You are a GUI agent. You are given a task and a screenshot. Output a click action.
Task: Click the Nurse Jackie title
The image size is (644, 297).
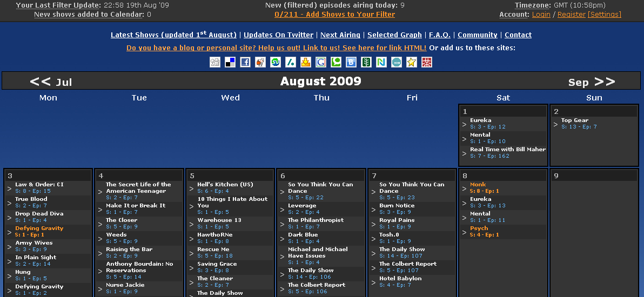[125, 285]
